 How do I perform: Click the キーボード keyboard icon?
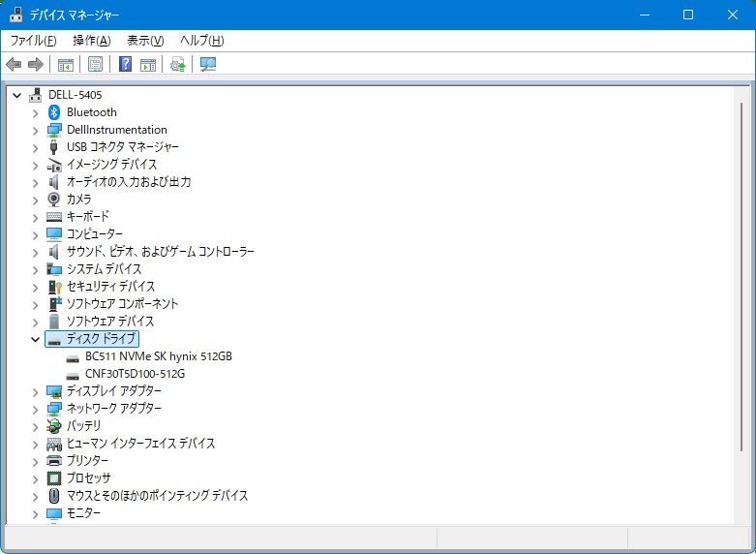[x=54, y=217]
